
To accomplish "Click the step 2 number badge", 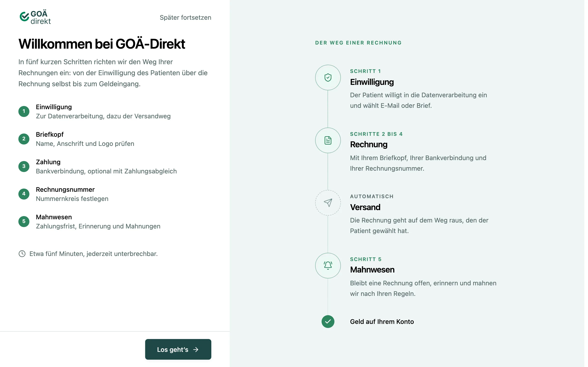I will (24, 139).
